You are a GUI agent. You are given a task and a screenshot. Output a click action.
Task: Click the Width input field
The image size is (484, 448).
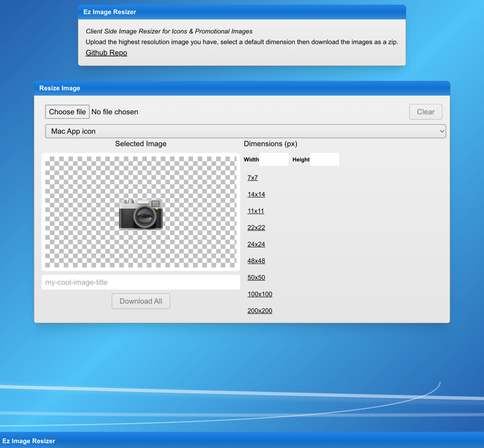tap(274, 159)
